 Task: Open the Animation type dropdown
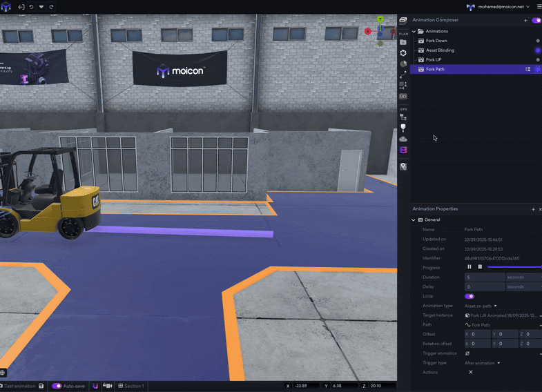481,306
